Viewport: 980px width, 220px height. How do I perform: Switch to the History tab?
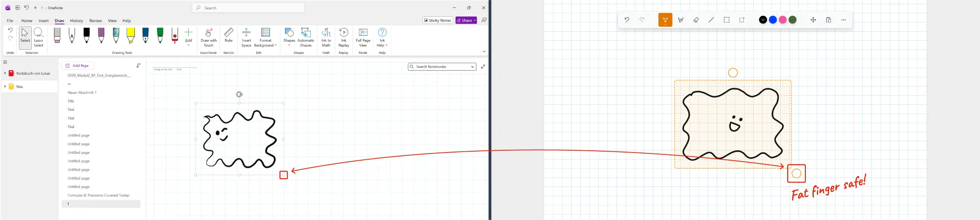(77, 21)
